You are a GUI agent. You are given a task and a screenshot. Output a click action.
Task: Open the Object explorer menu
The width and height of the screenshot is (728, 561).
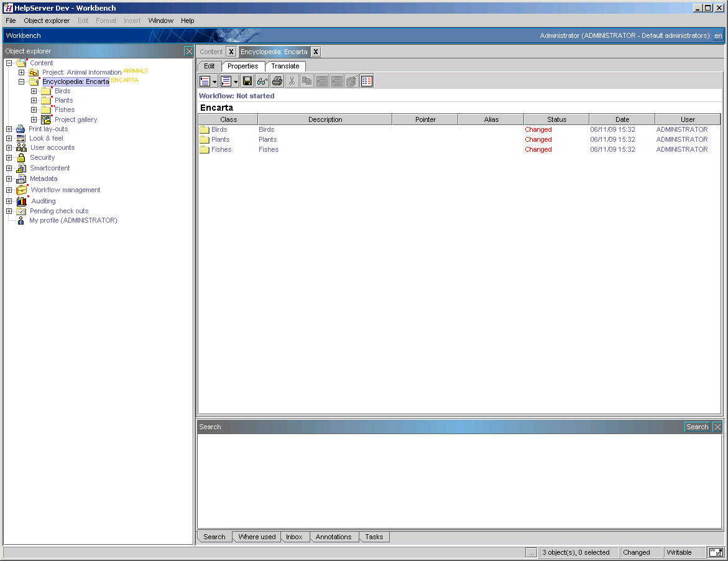[x=47, y=21]
